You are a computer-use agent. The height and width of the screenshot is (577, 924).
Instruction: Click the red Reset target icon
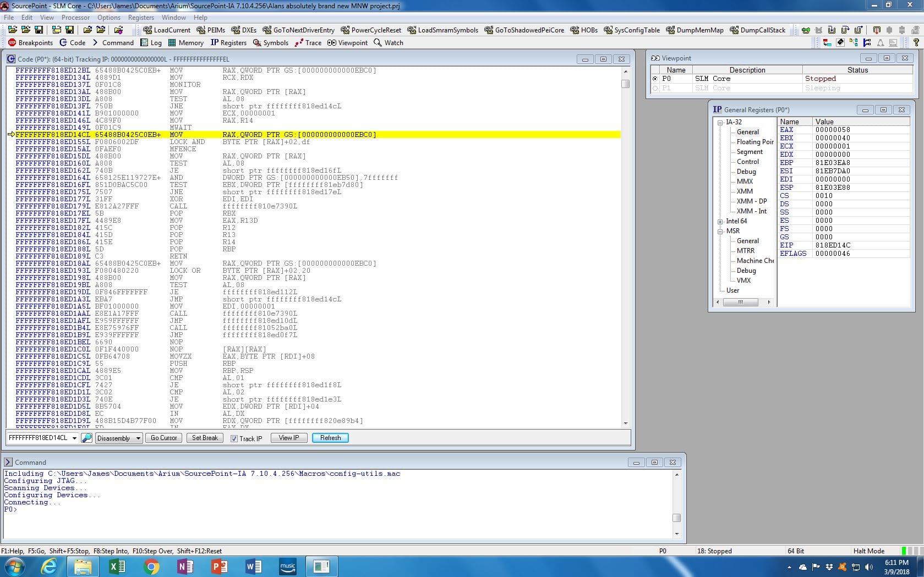(x=877, y=30)
